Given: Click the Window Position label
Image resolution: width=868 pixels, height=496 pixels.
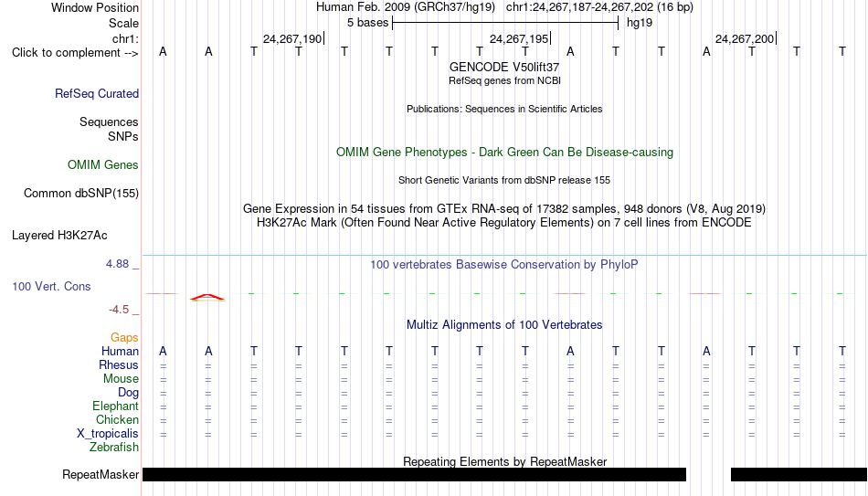Looking at the screenshot, I should pos(95,7).
